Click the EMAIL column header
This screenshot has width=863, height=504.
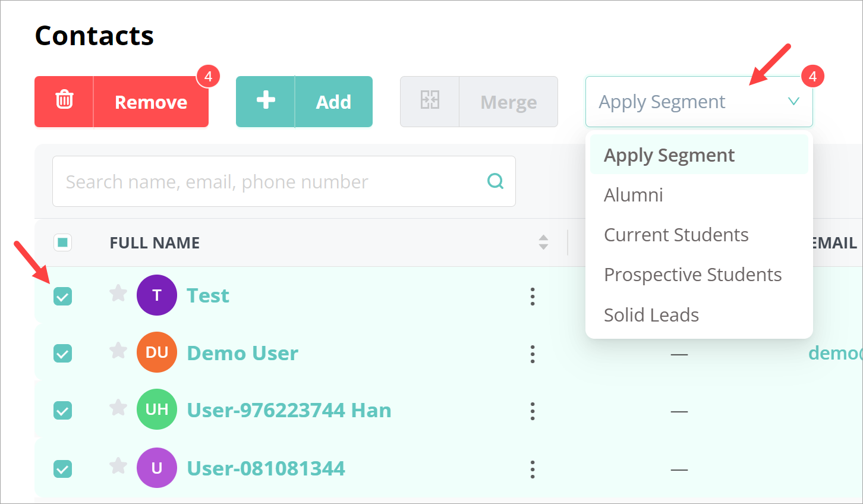pos(835,242)
